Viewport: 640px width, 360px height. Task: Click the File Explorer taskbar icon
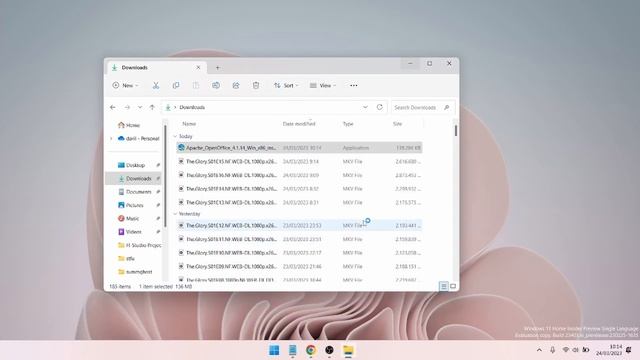pos(348,350)
